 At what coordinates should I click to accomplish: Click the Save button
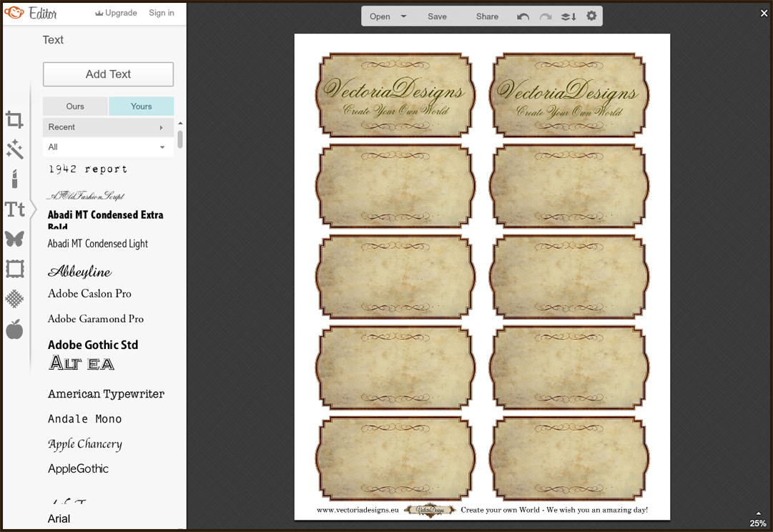coord(437,16)
